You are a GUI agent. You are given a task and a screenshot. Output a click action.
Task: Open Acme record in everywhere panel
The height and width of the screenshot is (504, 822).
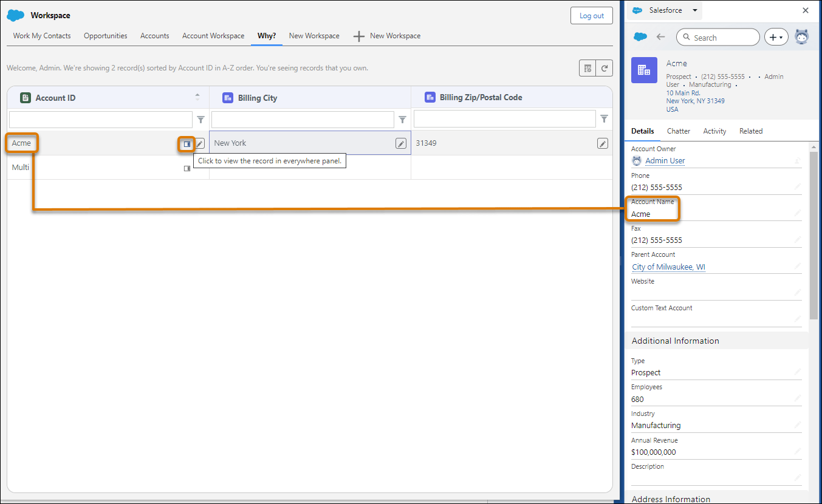click(187, 144)
